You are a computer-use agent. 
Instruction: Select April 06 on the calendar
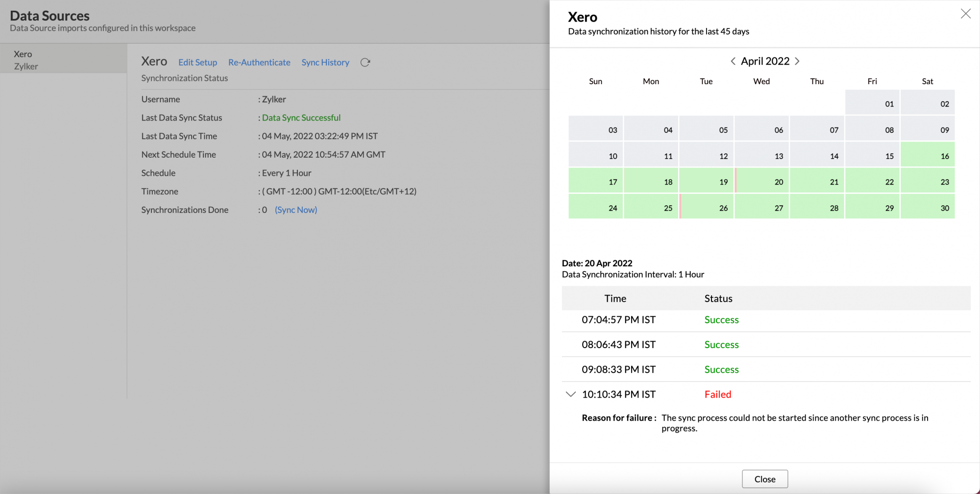tap(762, 128)
